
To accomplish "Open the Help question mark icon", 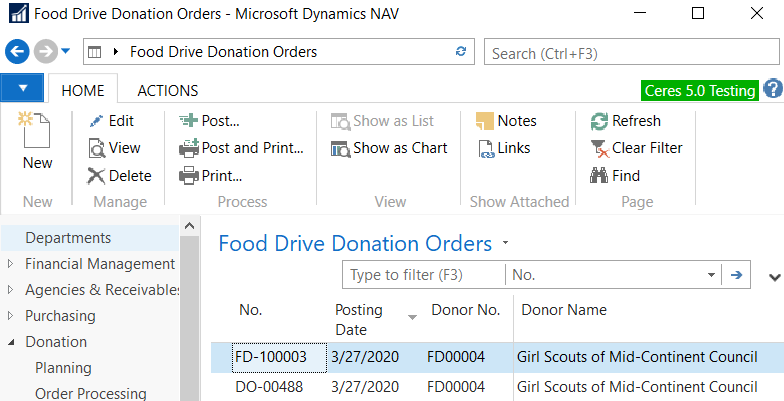I will pos(772,90).
